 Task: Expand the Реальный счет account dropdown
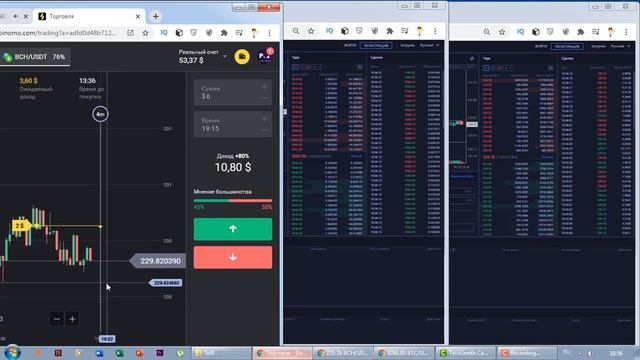pos(225,56)
